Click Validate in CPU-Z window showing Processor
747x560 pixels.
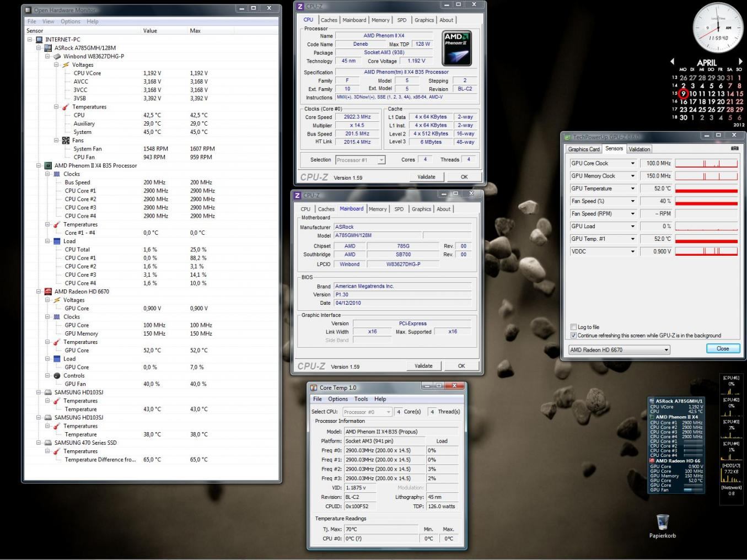[426, 177]
